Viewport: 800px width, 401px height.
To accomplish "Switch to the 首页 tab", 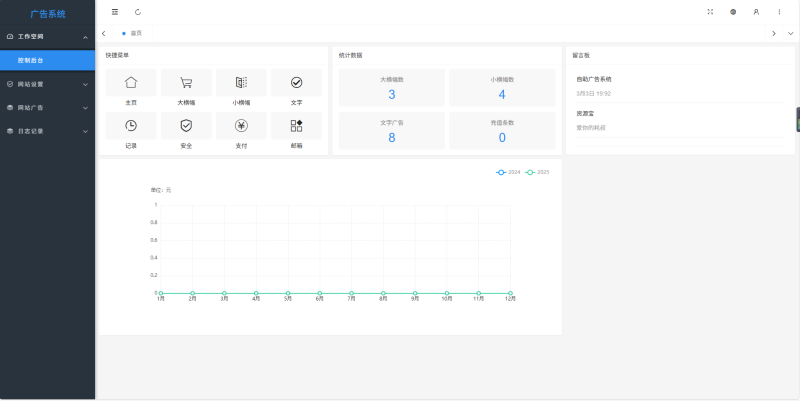I will (135, 33).
